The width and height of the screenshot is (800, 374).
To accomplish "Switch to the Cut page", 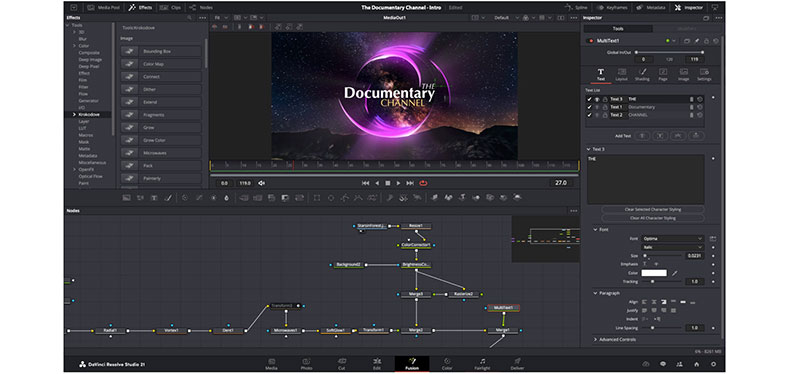I will 342,364.
